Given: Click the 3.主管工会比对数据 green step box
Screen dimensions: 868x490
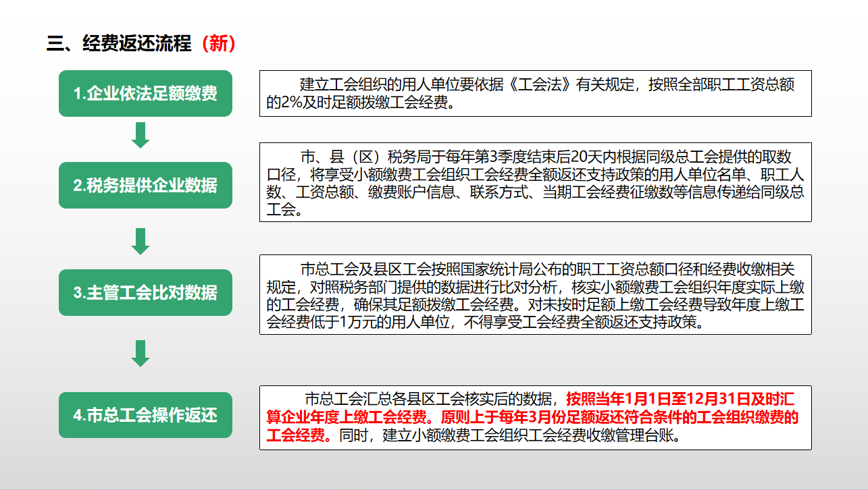Looking at the screenshot, I should (145, 292).
